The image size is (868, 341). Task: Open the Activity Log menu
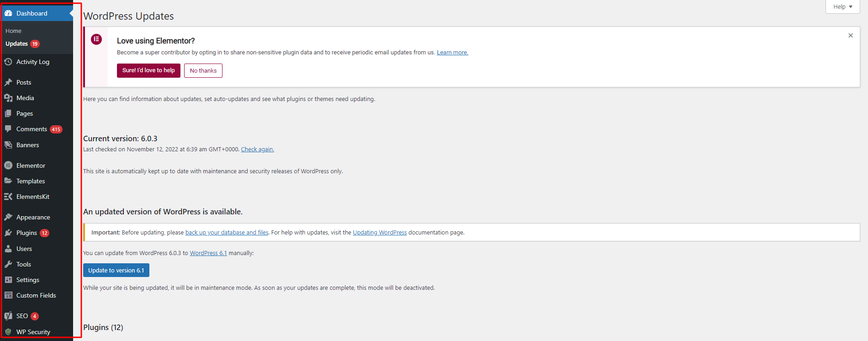click(x=33, y=62)
